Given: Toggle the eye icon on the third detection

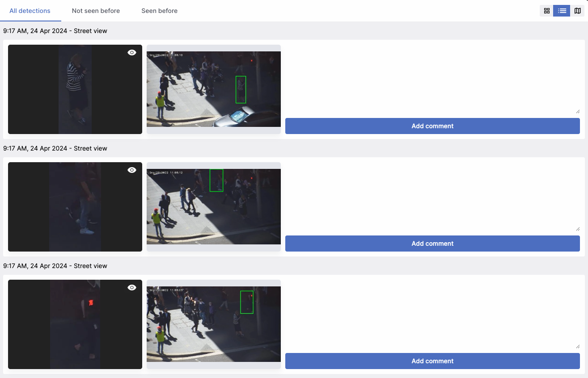Looking at the screenshot, I should 131,287.
